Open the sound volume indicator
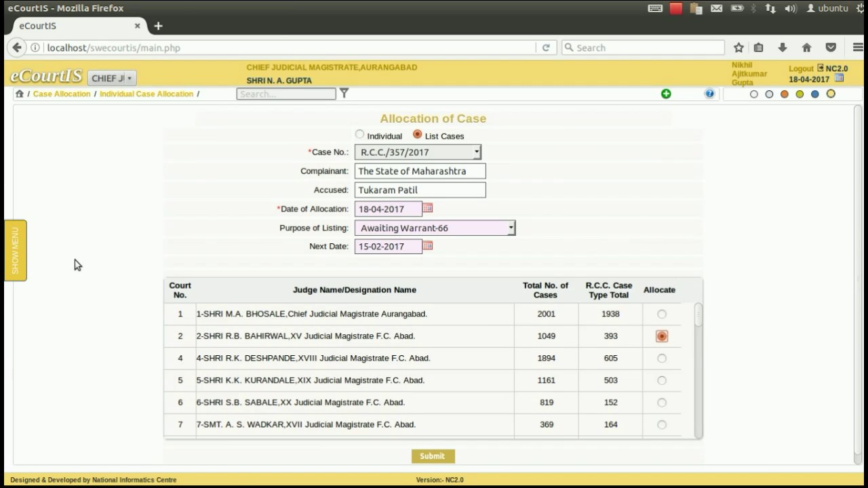The image size is (868, 488). (x=790, y=8)
